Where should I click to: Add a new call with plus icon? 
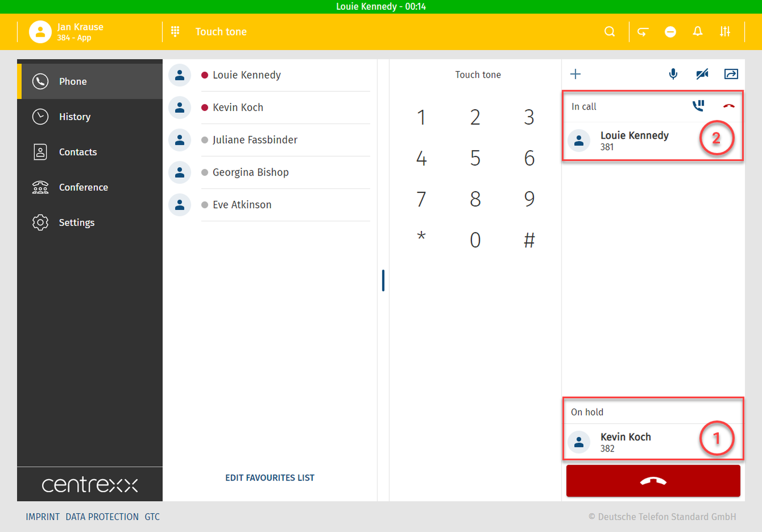click(x=575, y=74)
